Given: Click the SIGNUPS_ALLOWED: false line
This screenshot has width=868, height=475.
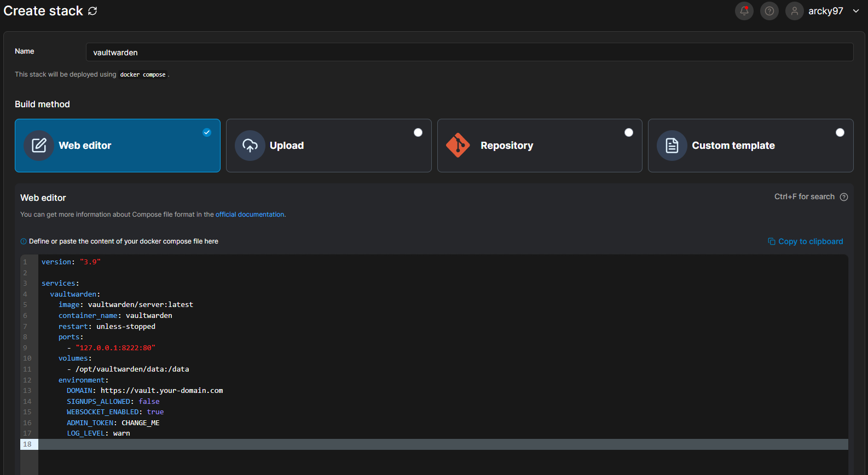Looking at the screenshot, I should pos(113,402).
